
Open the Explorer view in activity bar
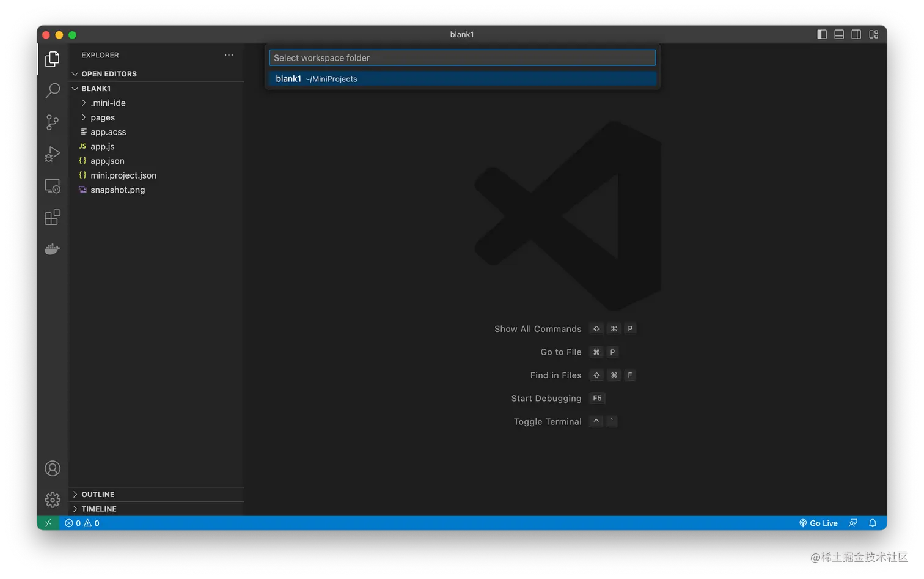click(53, 59)
